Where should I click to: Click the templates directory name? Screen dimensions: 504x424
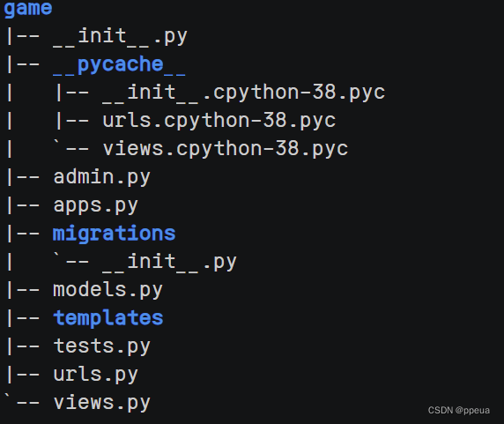[x=108, y=319]
